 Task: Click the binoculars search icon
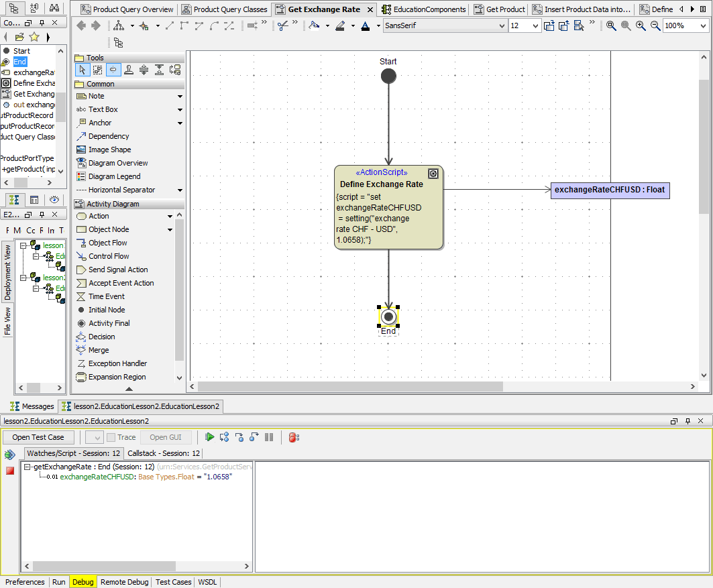54,8
